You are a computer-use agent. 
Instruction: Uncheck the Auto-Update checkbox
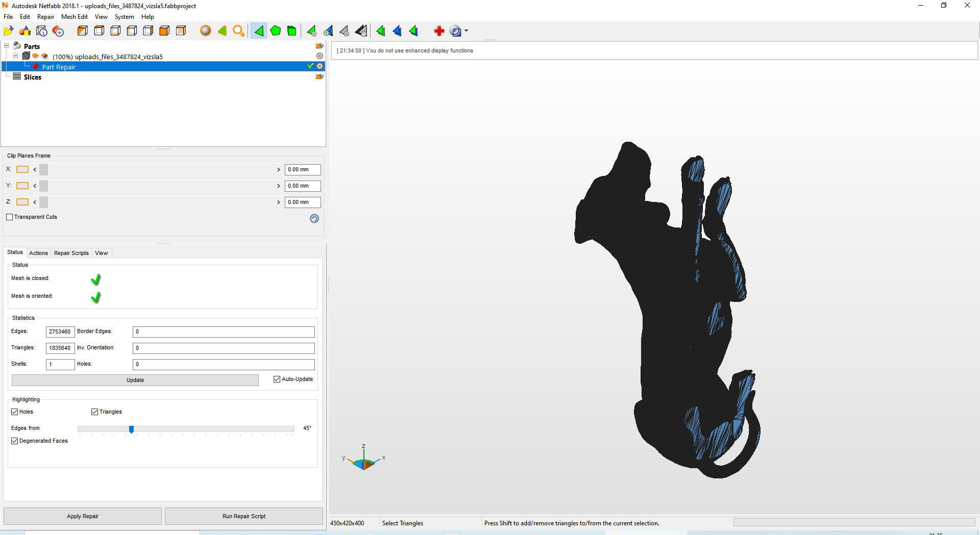[x=277, y=379]
